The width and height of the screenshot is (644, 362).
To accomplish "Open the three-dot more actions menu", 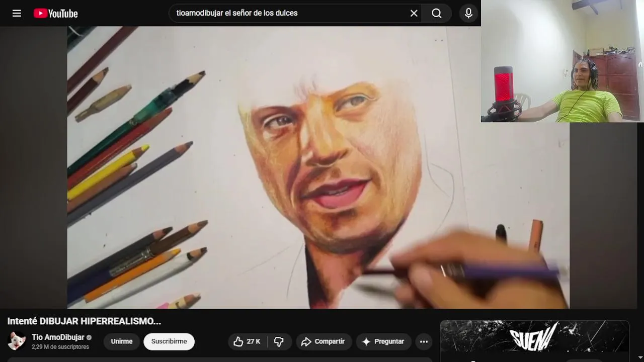I will [424, 341].
